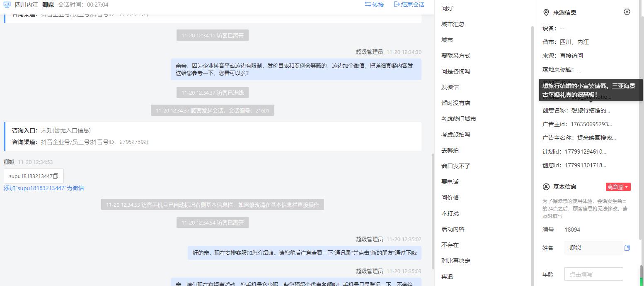Select the 发微信 quick reply
This screenshot has width=644, height=286.
[x=450, y=87]
